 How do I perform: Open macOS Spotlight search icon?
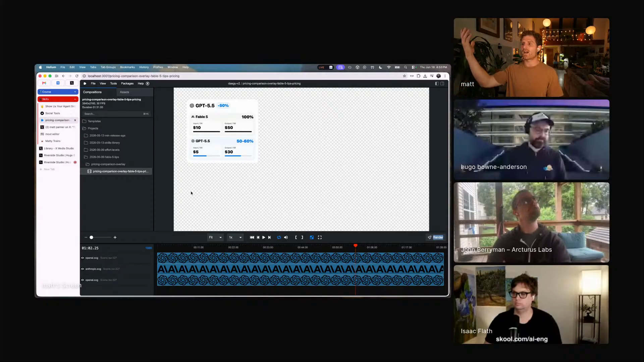pyautogui.click(x=406, y=67)
